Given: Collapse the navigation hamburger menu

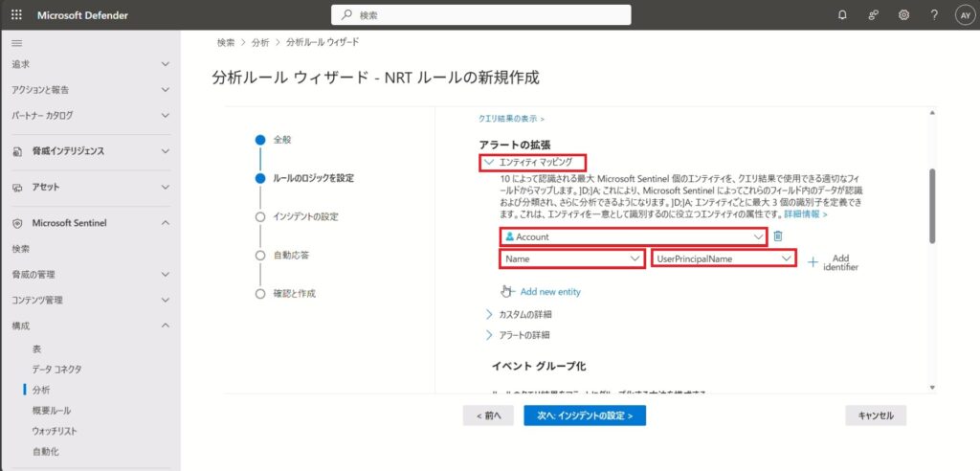Looking at the screenshot, I should pos(16,43).
